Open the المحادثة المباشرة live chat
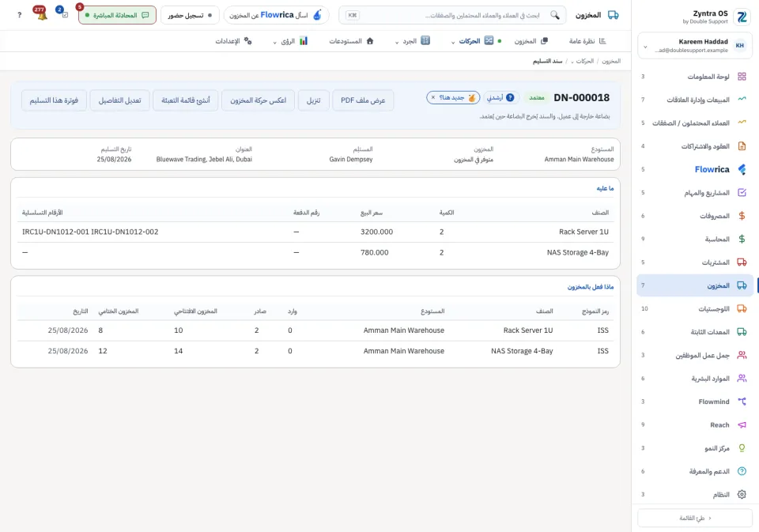 tap(117, 15)
